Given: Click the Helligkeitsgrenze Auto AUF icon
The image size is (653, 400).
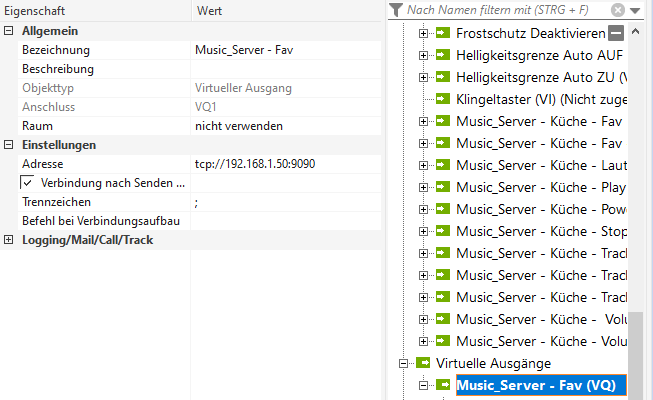Looking at the screenshot, I should coord(443,55).
